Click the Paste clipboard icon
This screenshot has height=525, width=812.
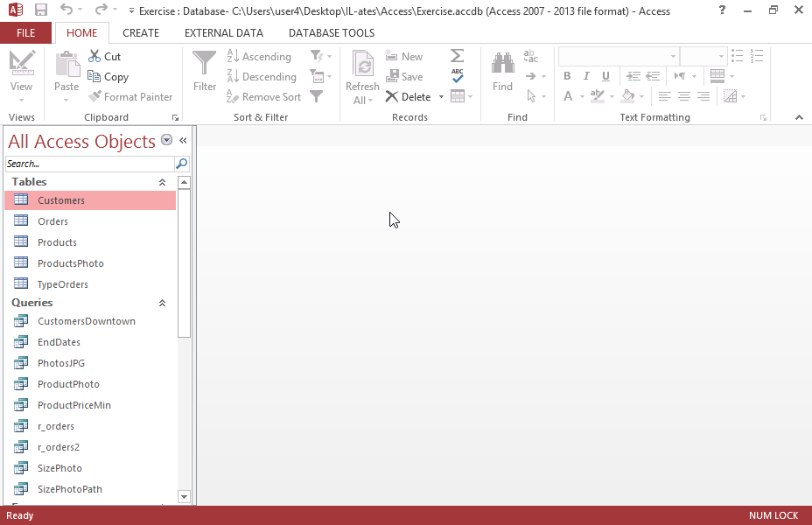coord(67,65)
